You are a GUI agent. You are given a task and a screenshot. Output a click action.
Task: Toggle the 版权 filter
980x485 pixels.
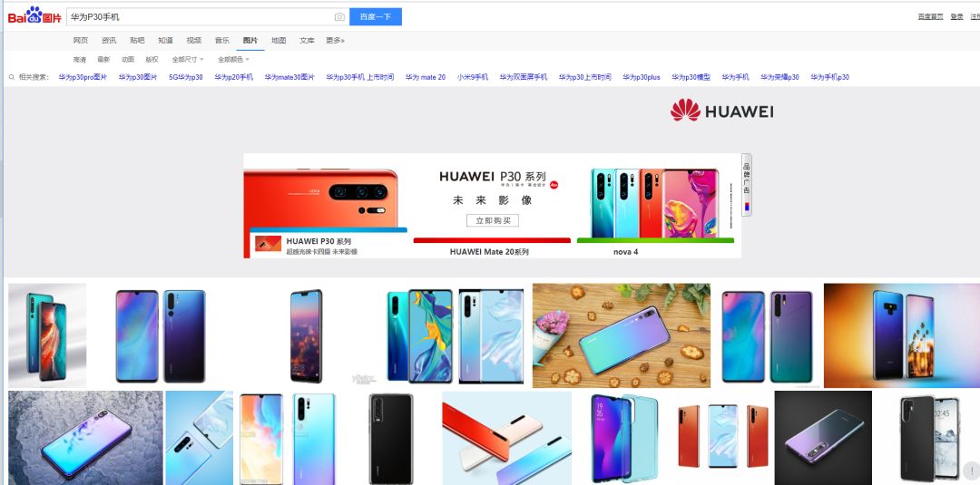[x=152, y=60]
